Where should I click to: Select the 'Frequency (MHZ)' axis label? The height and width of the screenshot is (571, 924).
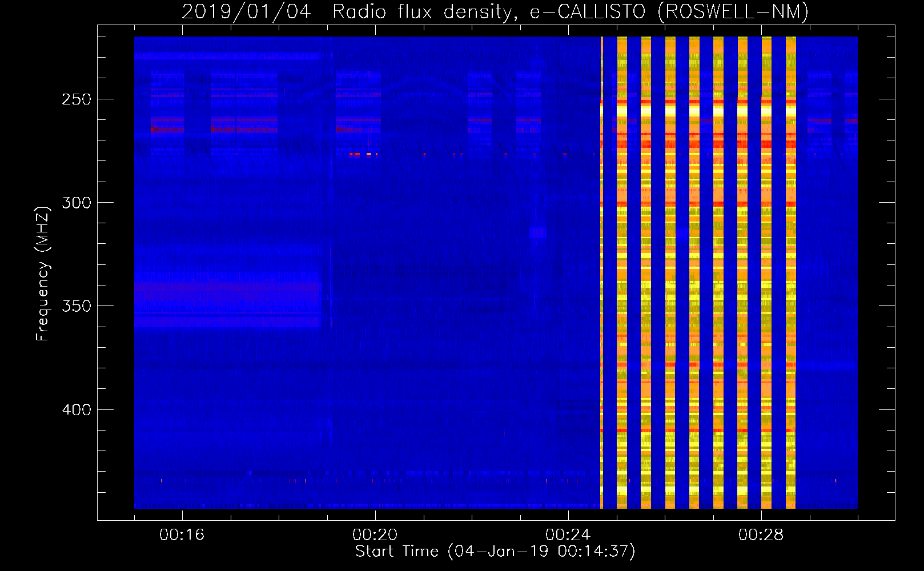pyautogui.click(x=43, y=274)
